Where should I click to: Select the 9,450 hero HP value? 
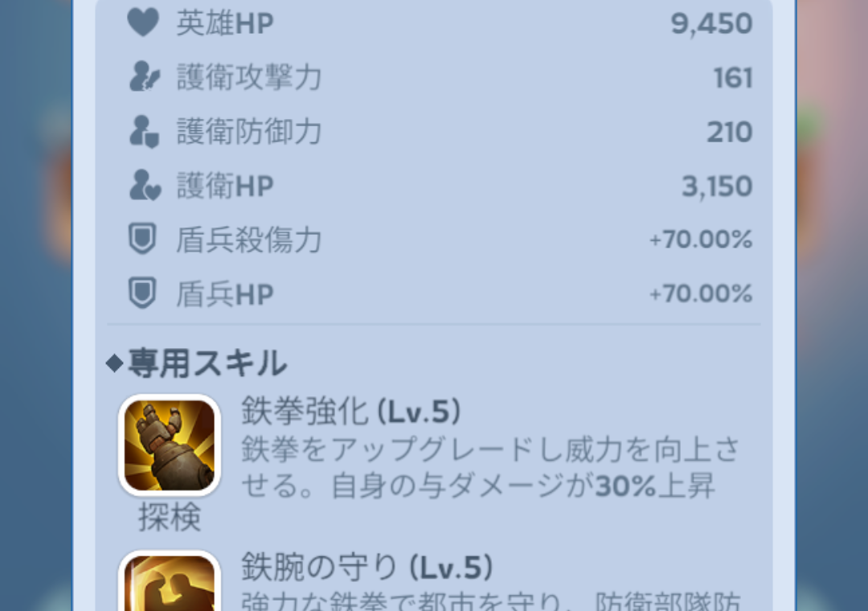[x=711, y=24]
